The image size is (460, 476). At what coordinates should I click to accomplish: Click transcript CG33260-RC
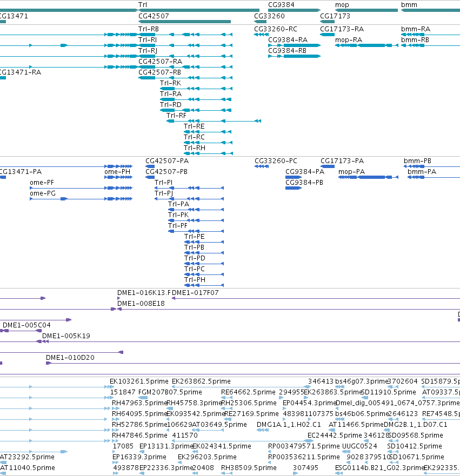[x=275, y=29]
